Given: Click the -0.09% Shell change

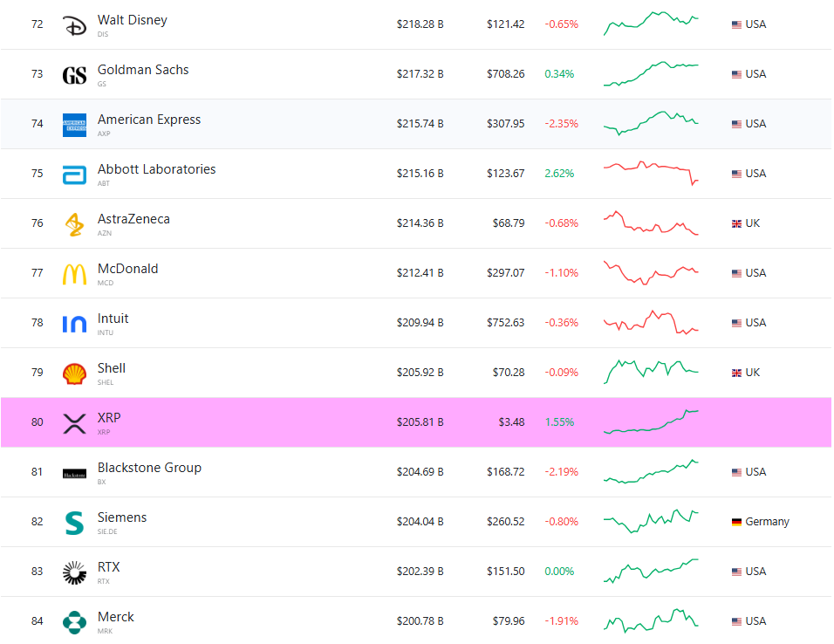Looking at the screenshot, I should (x=561, y=373).
